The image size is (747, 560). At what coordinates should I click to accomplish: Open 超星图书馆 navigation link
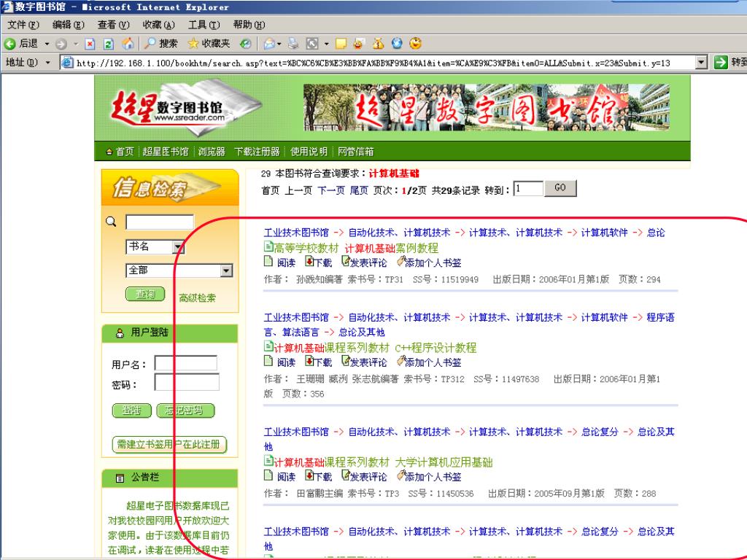(166, 152)
